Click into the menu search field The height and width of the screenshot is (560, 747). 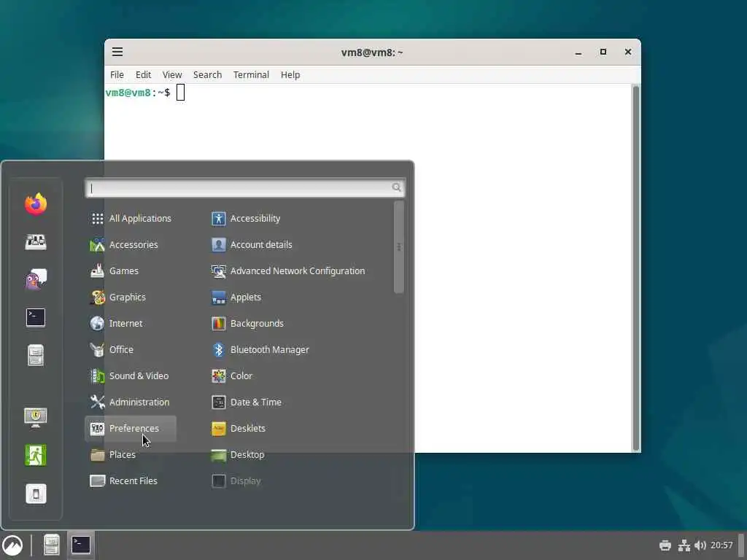[x=245, y=188]
